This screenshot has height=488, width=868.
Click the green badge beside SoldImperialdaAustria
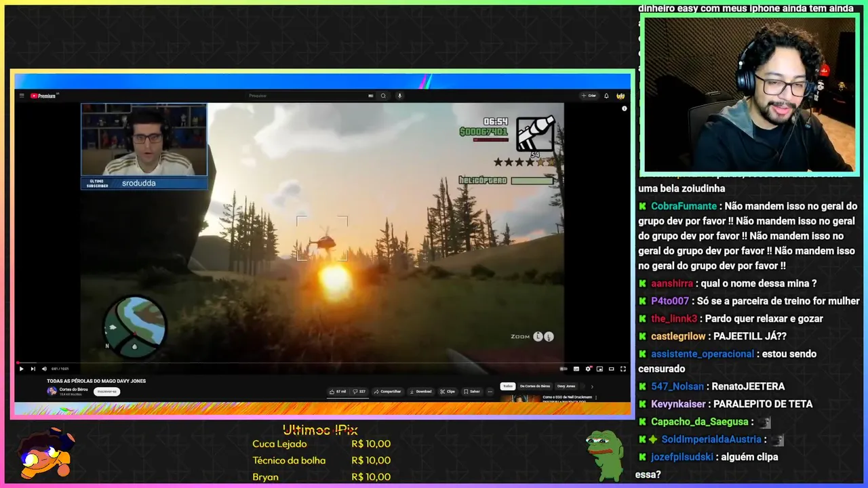coord(653,439)
